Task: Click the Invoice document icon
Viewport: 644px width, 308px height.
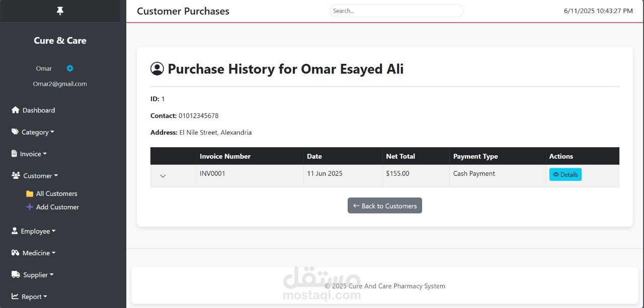Action: click(14, 154)
